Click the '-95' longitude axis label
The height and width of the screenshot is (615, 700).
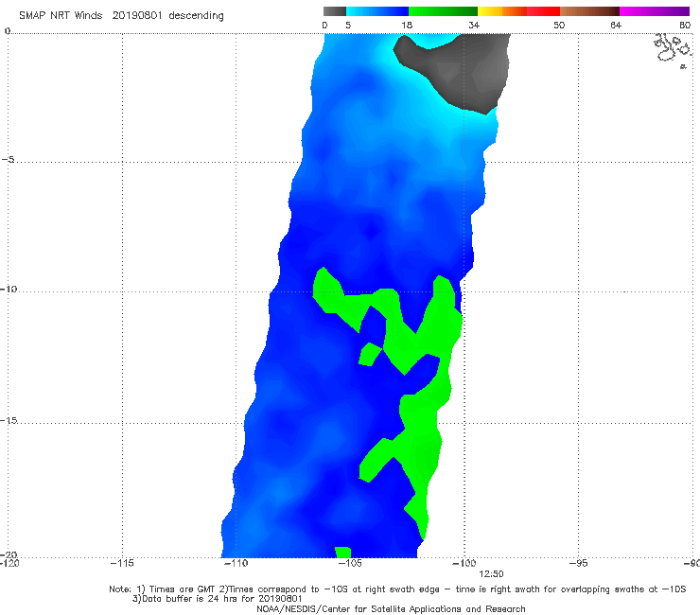pyautogui.click(x=579, y=563)
